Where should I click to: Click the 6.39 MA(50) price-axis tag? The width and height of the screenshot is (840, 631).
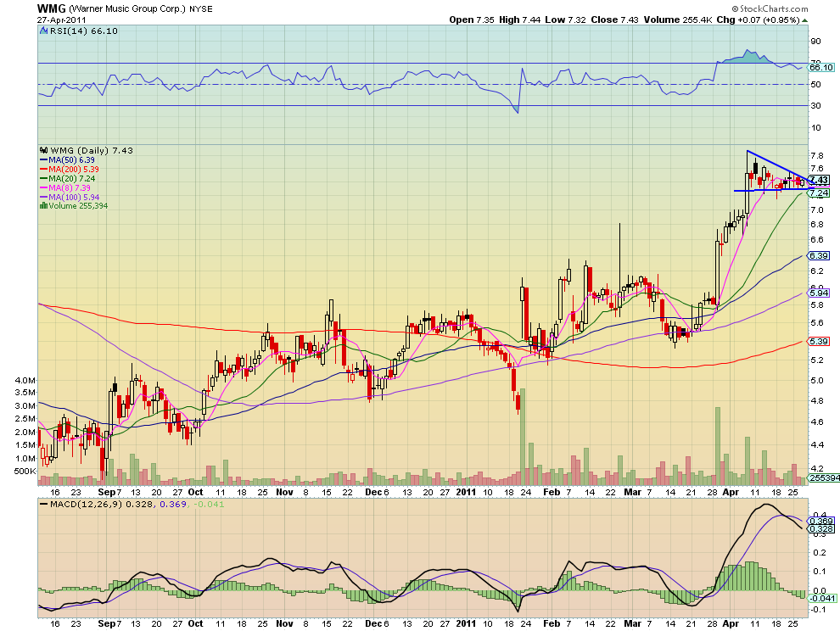pos(819,256)
